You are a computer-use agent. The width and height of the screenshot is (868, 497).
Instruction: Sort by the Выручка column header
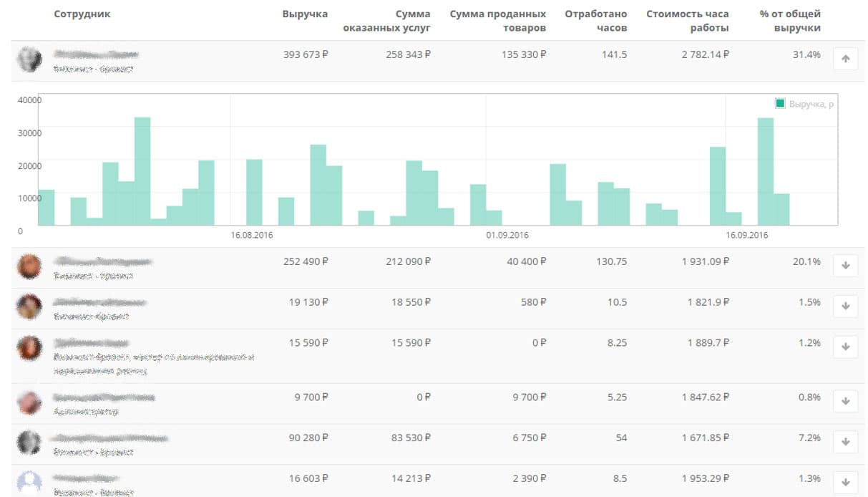[x=305, y=14]
